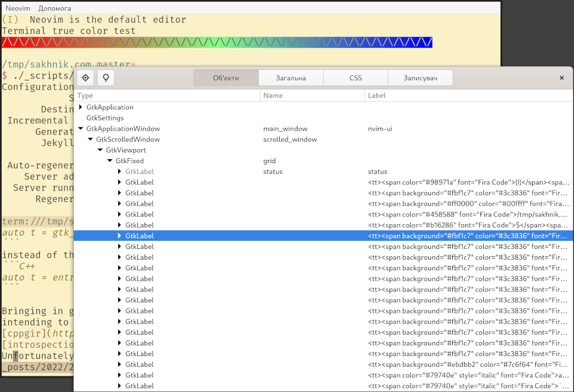Switch to the CSS tab
Viewport: 574px width, 392px height.
355,77
